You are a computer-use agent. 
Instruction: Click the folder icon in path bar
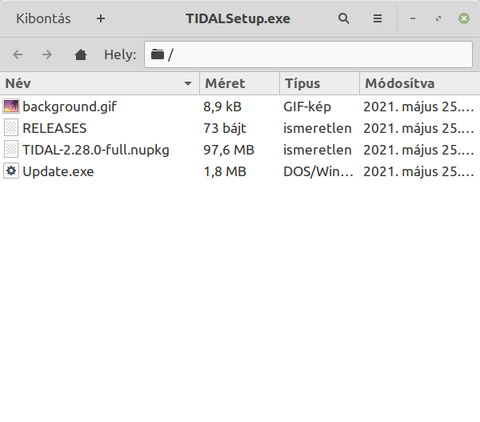[x=157, y=54]
